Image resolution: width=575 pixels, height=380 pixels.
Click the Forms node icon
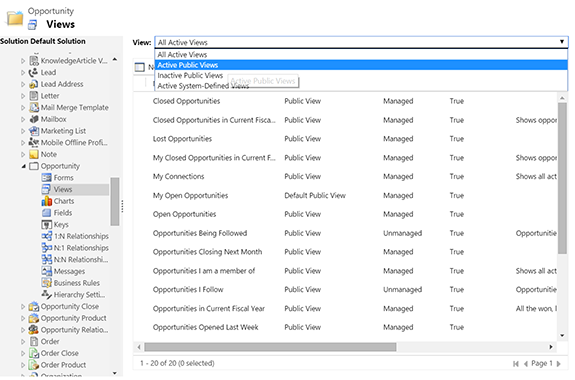pyautogui.click(x=47, y=178)
